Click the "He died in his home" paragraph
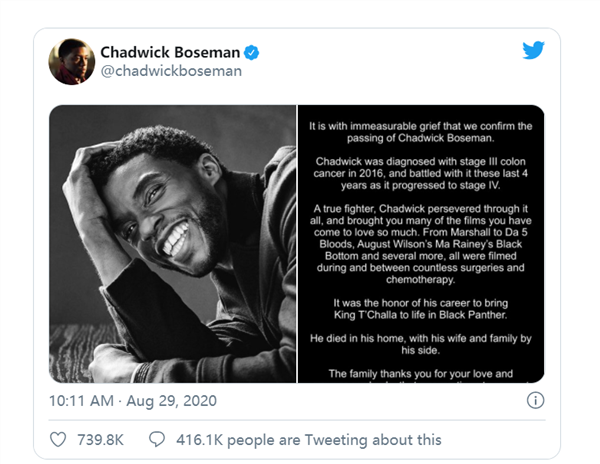This screenshot has width=600, height=464. coord(419,346)
